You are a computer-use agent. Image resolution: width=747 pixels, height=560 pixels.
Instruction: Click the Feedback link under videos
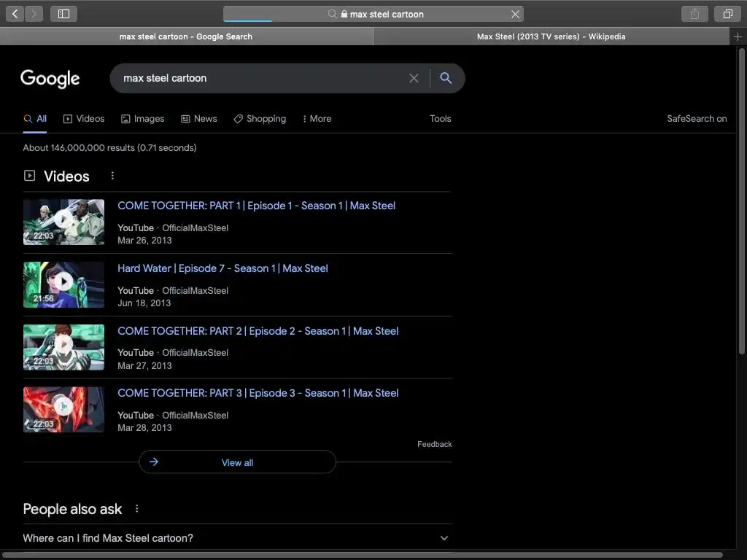point(435,444)
